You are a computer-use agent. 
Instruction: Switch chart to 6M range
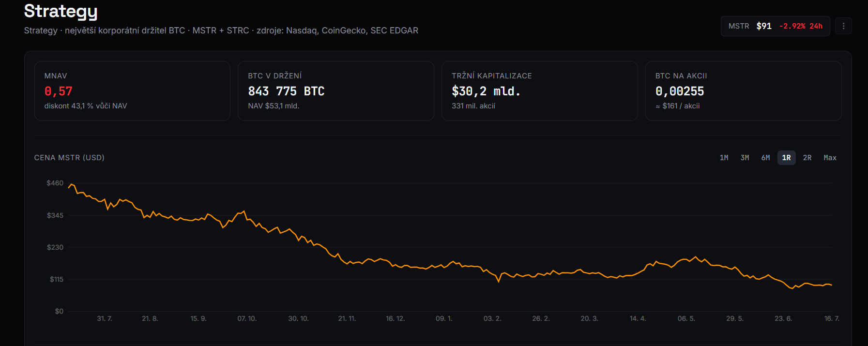coord(765,158)
